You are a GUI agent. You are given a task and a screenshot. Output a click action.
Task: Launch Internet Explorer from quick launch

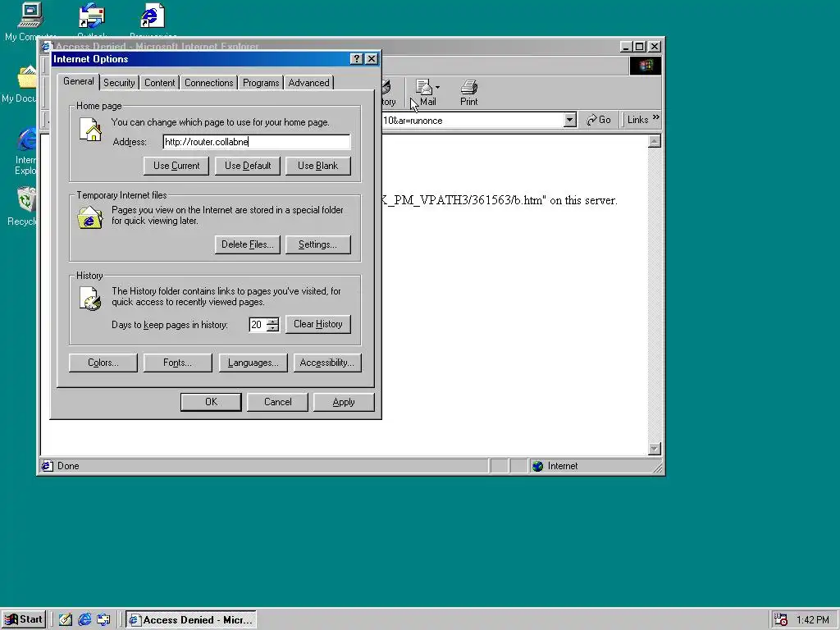click(x=84, y=620)
